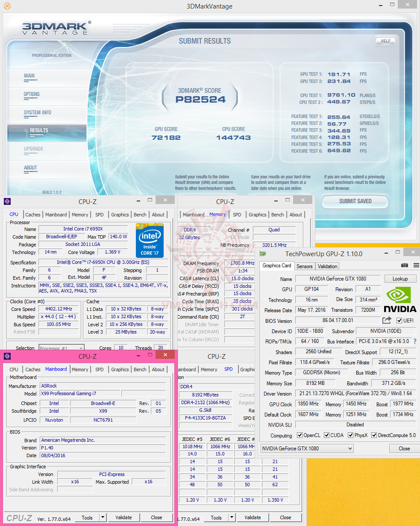Screen dimensions: 420x526
Task: Open the About tab in CPU-Z Memory window
Action: (296, 215)
